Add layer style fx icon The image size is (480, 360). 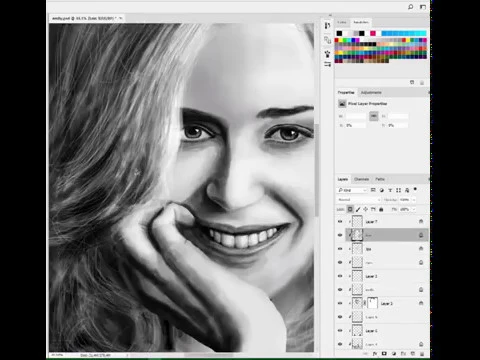tap(375, 354)
